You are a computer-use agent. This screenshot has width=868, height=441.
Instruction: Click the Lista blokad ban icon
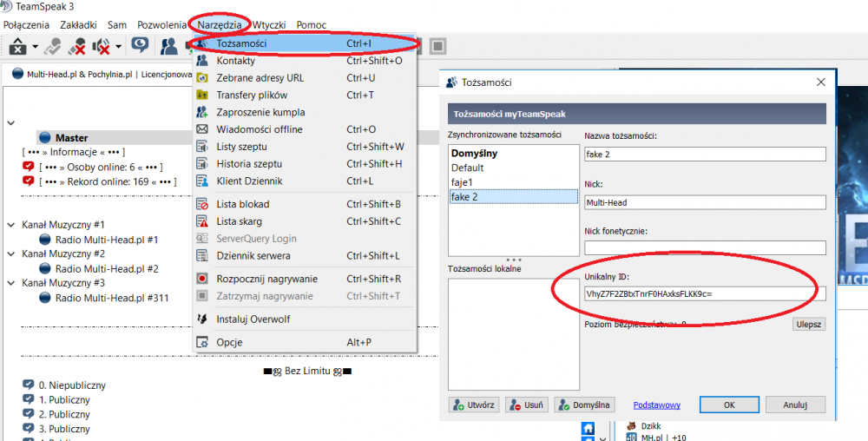(201, 204)
